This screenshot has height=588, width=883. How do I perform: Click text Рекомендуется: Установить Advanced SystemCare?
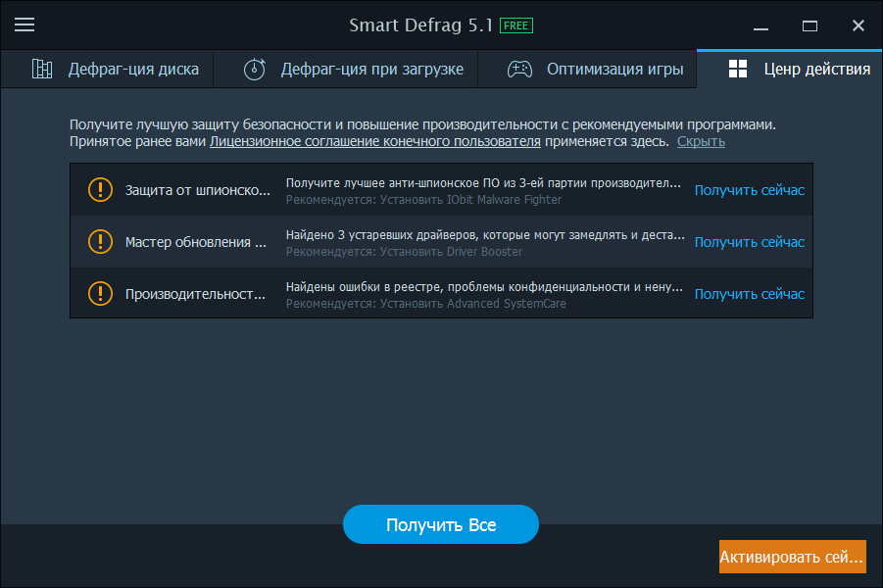pyautogui.click(x=425, y=303)
